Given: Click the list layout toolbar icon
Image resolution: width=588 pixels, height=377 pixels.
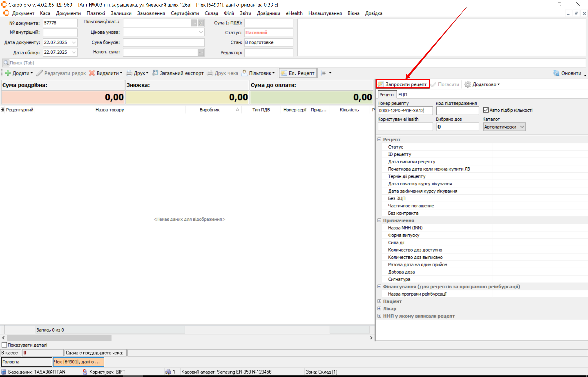Looking at the screenshot, I should pyautogui.click(x=323, y=73).
